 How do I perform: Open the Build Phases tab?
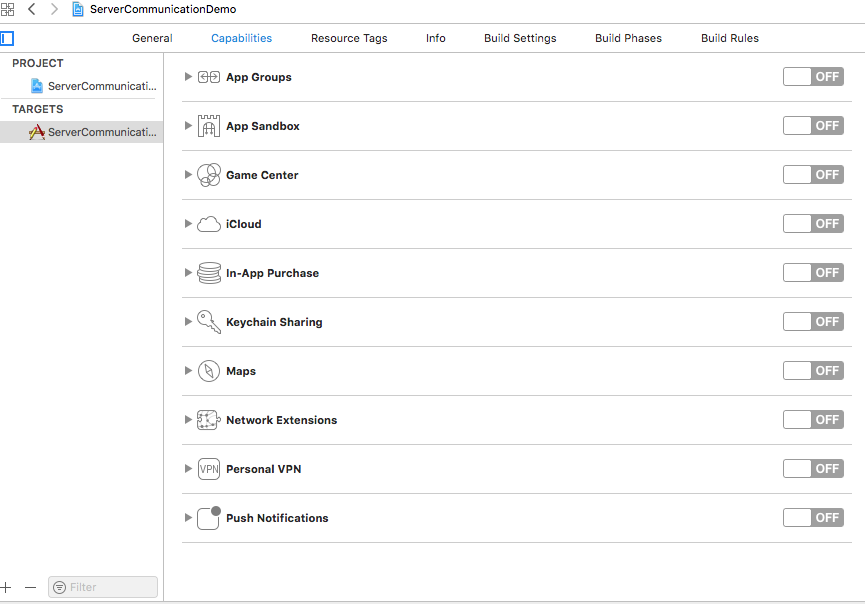pos(628,38)
